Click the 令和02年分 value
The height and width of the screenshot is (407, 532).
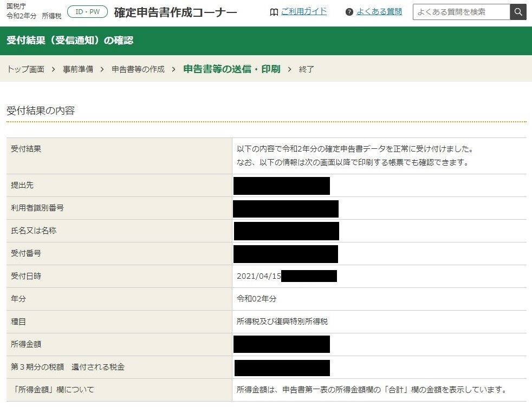[x=256, y=299]
